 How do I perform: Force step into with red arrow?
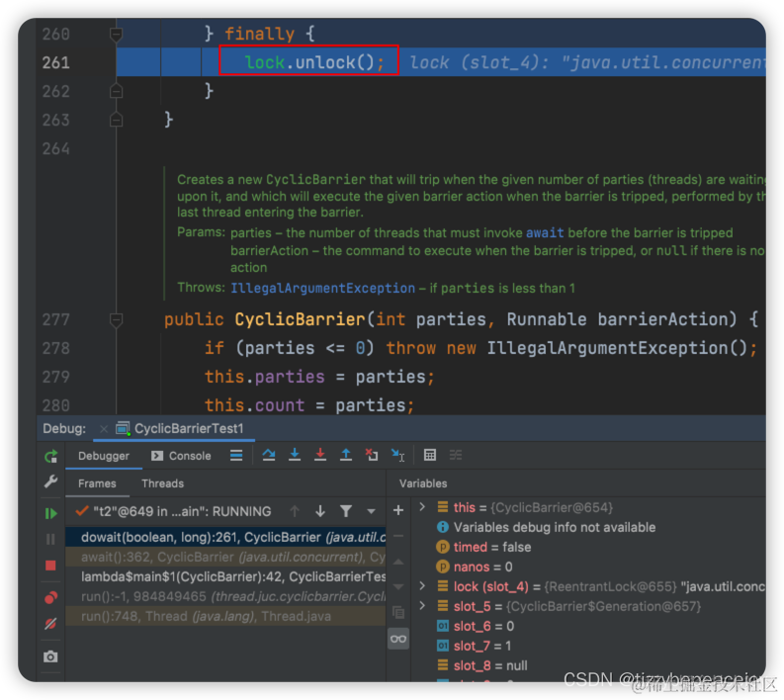click(x=320, y=455)
